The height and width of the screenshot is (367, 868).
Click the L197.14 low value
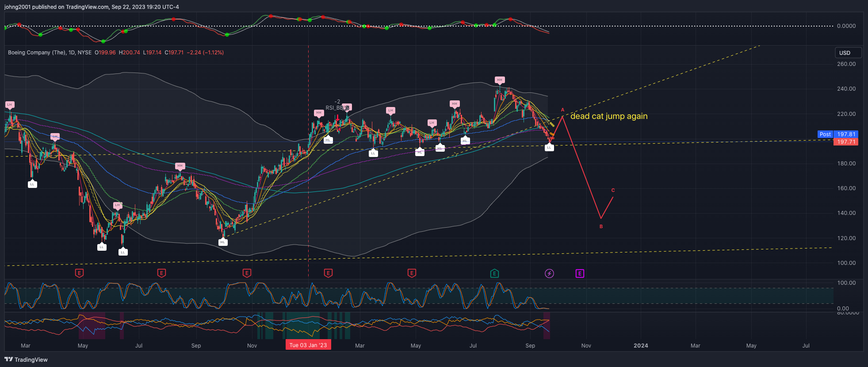click(152, 52)
